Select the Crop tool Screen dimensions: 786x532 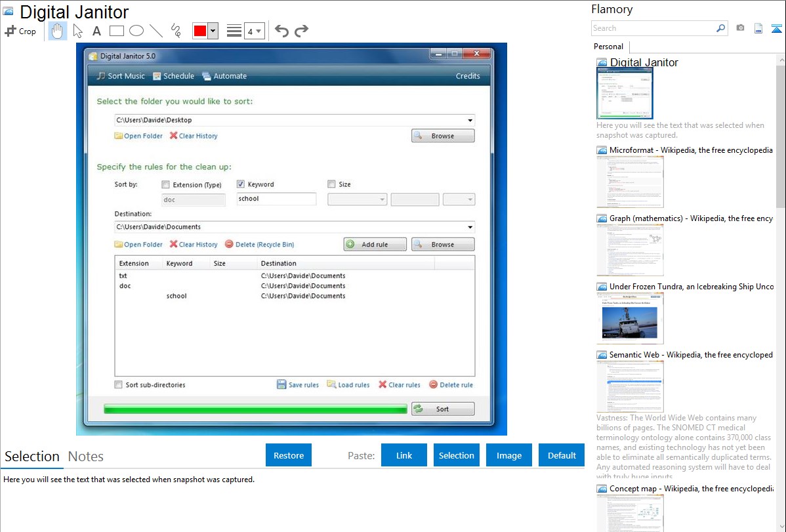point(20,31)
